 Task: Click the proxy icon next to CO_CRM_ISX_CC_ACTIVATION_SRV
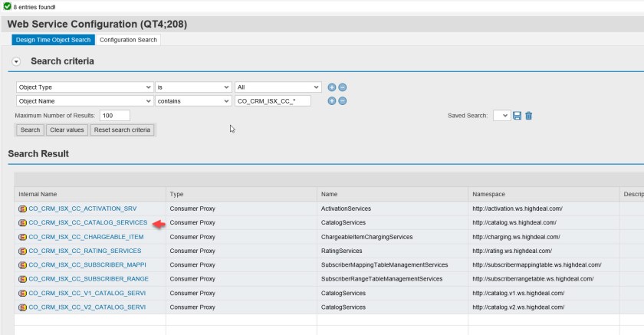pyautogui.click(x=22, y=209)
